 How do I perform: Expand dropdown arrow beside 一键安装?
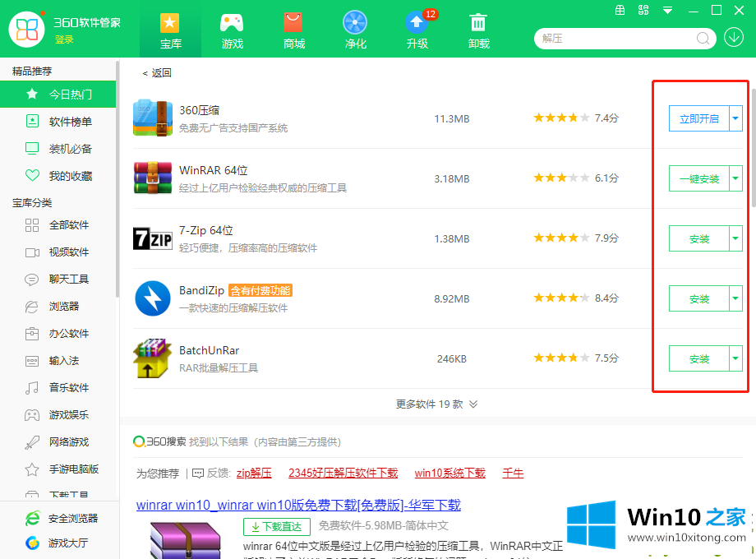pyautogui.click(x=735, y=178)
